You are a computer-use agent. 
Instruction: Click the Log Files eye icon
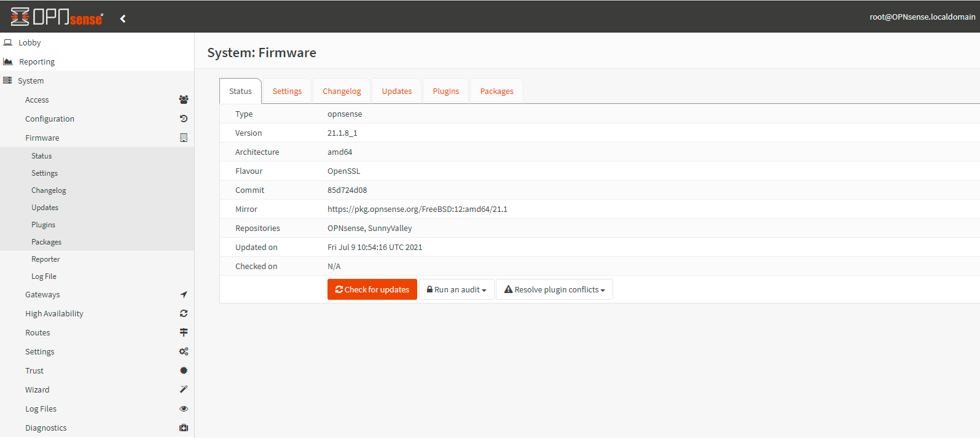coord(184,409)
